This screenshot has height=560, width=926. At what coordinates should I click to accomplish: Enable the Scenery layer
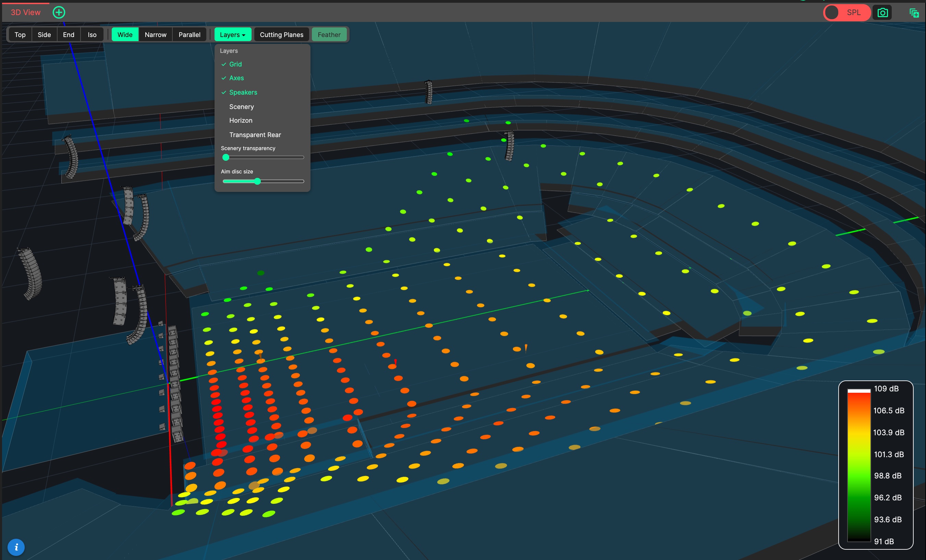coord(242,107)
